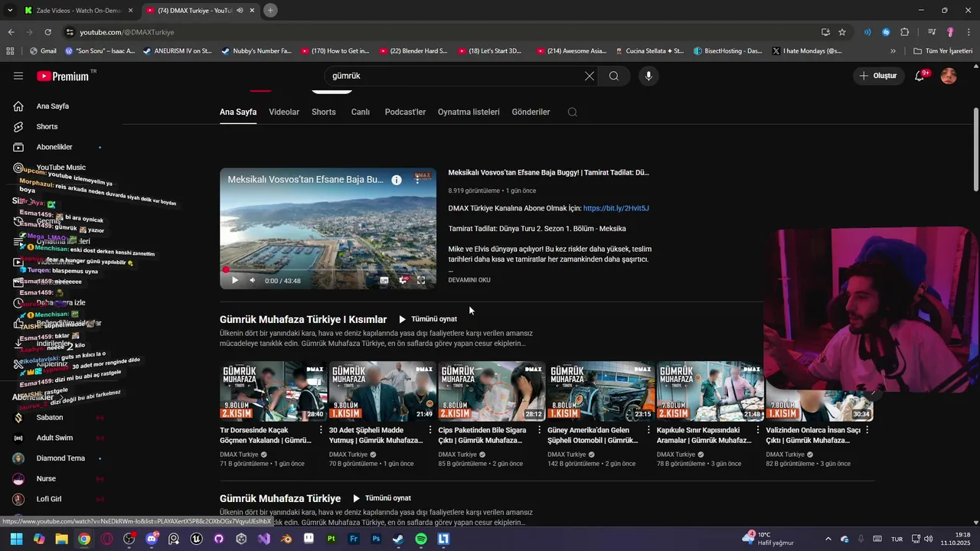Screen dimensions: 980x551
Task: Open Steam from the taskbar
Action: 398,539
